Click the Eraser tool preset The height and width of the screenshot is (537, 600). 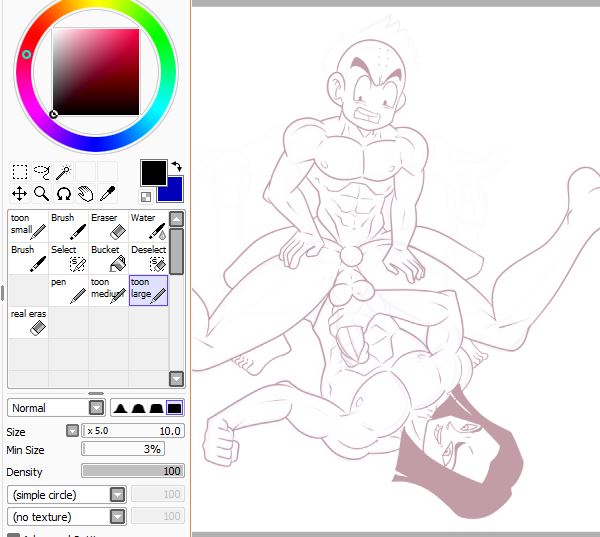point(107,226)
